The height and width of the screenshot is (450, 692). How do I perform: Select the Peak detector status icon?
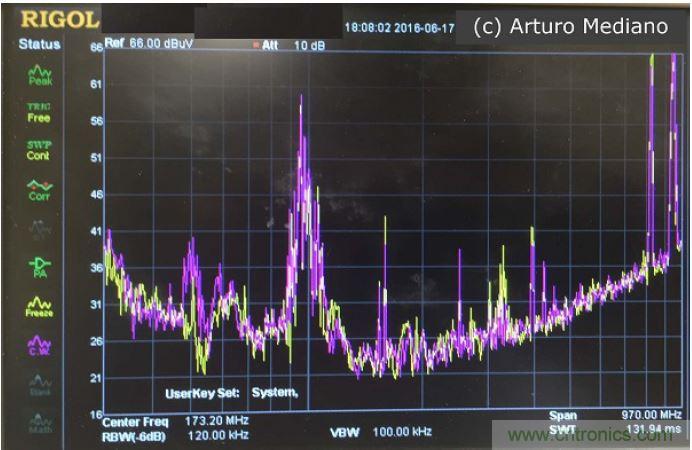[x=39, y=75]
